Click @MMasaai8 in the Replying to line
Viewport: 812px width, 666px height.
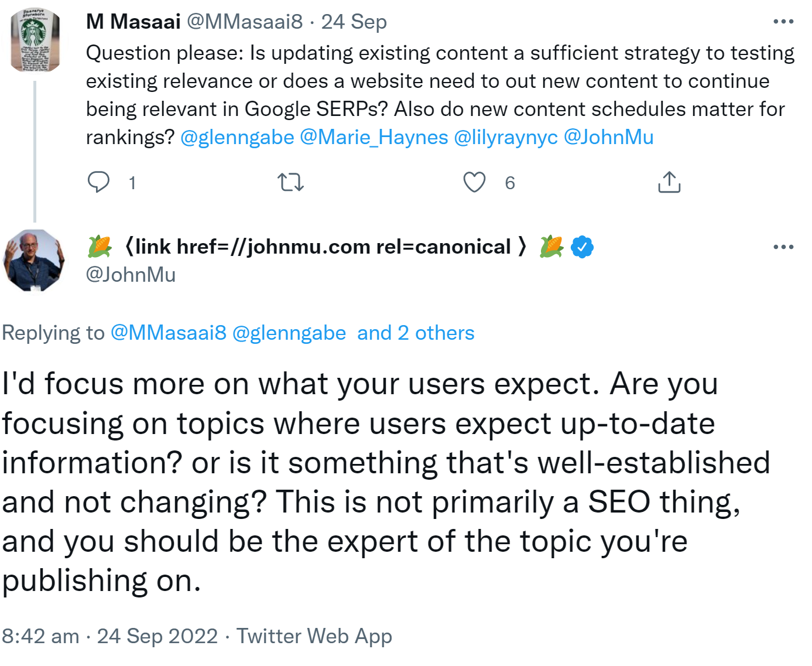pyautogui.click(x=168, y=333)
